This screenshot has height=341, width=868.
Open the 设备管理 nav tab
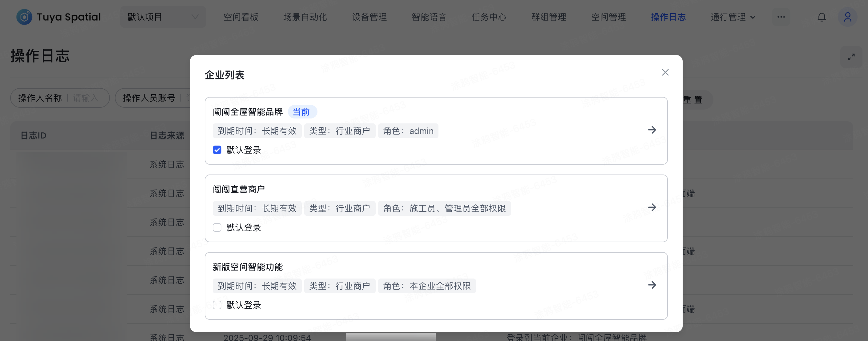click(369, 17)
